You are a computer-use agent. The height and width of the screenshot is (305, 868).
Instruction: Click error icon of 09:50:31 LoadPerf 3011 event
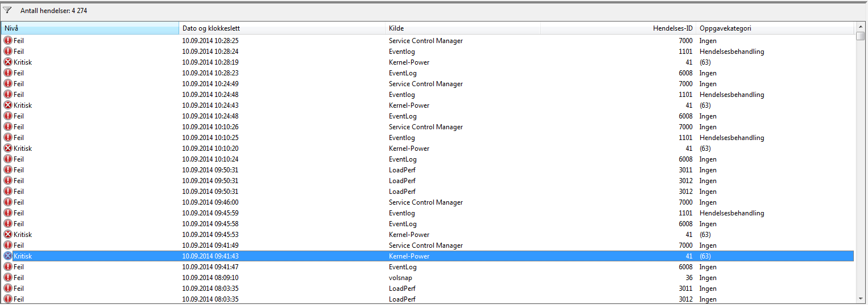[8, 170]
